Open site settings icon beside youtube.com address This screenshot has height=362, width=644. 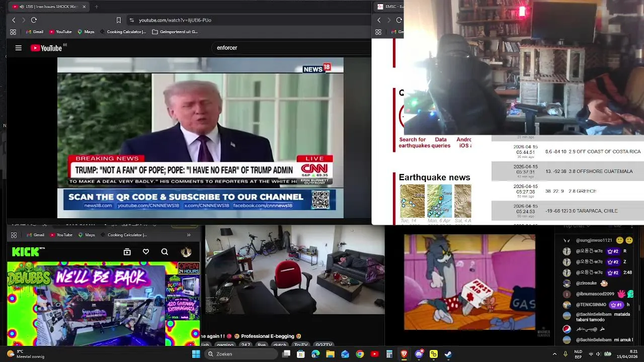pos(132,20)
